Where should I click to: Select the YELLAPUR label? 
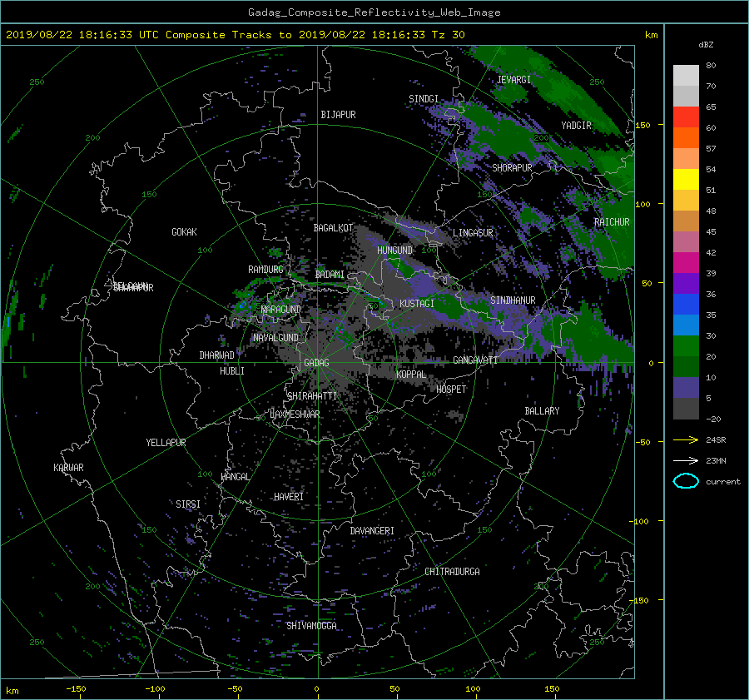pyautogui.click(x=166, y=443)
